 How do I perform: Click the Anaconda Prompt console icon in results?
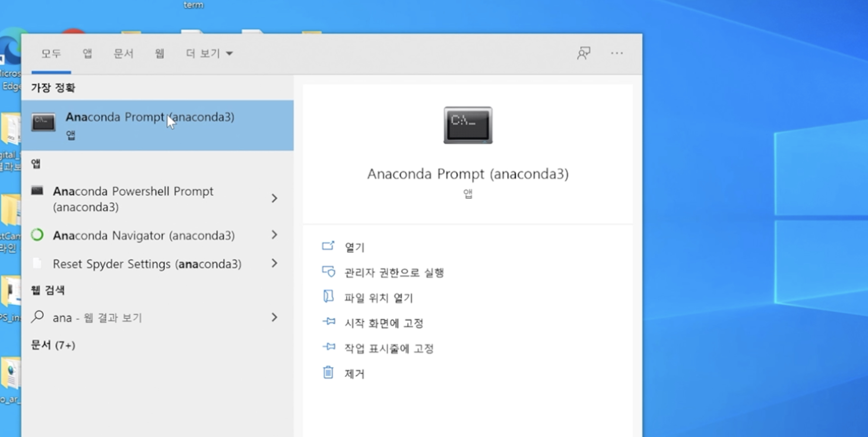pos(43,122)
